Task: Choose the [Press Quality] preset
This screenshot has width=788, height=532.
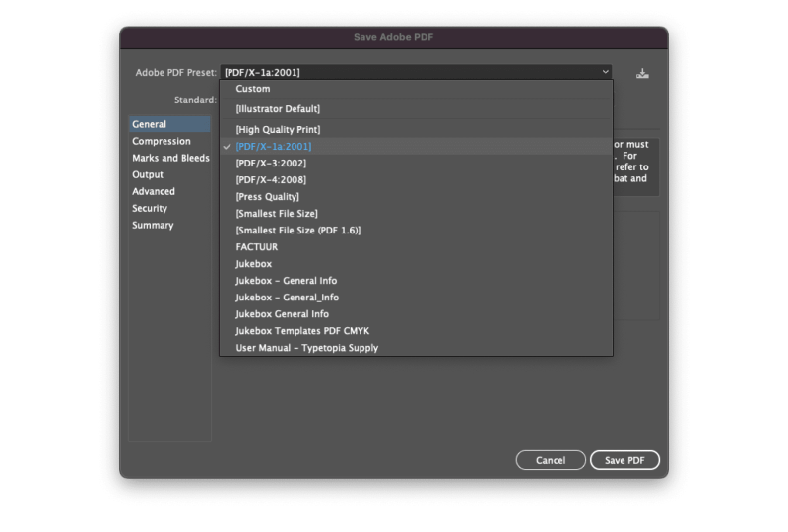Action: coord(416,197)
